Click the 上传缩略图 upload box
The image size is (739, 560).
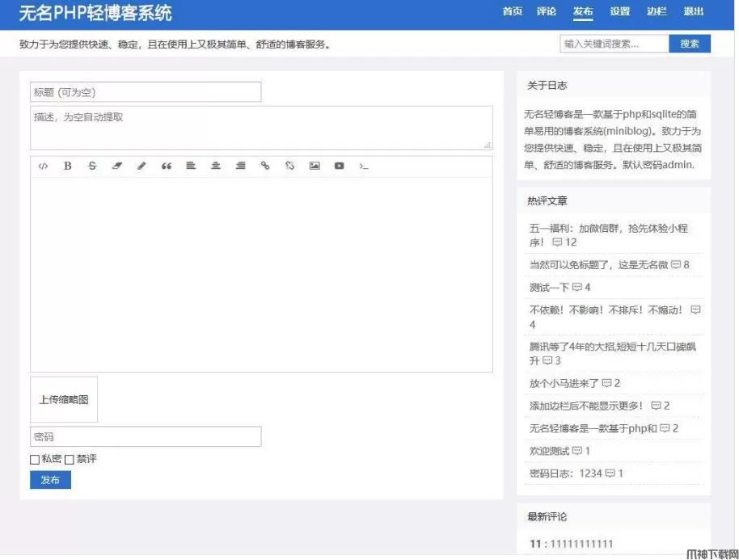click(64, 399)
